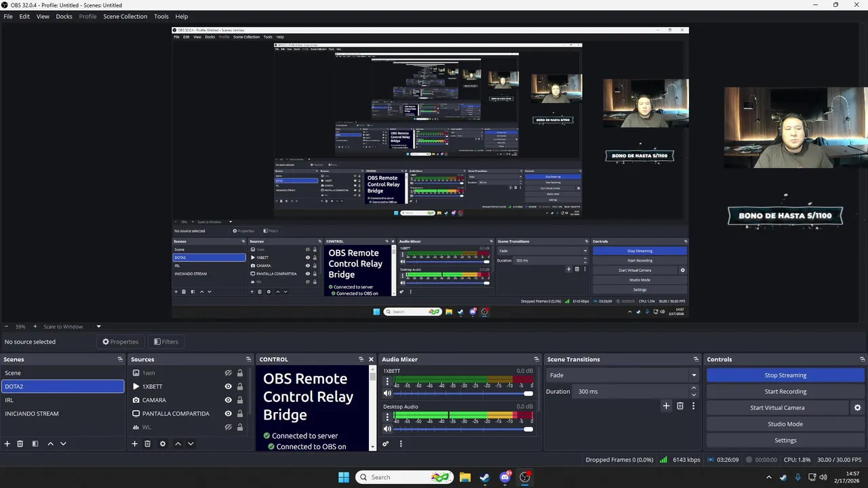This screenshot has height=488, width=868.
Task: Close the CONTROL dock panel
Action: [371, 359]
